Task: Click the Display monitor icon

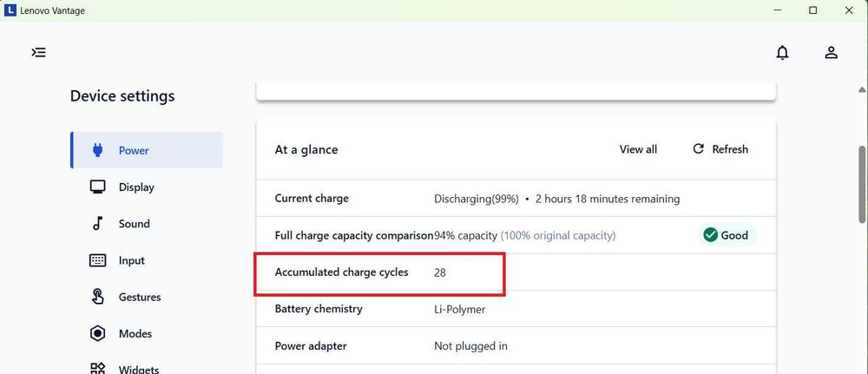Action: (98, 187)
